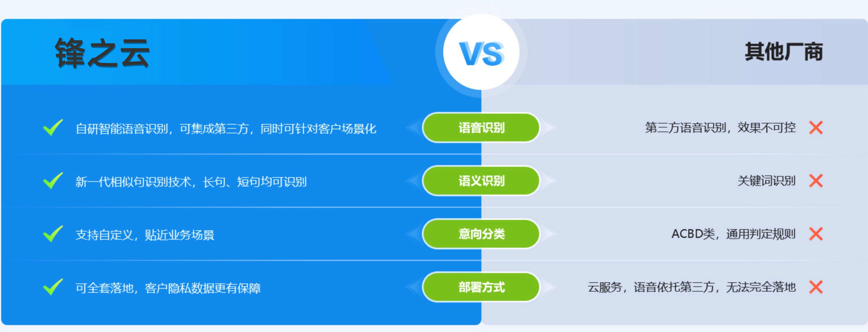The height and width of the screenshot is (332, 868).
Task: Click the 其他厂商 heading
Action: point(784,52)
